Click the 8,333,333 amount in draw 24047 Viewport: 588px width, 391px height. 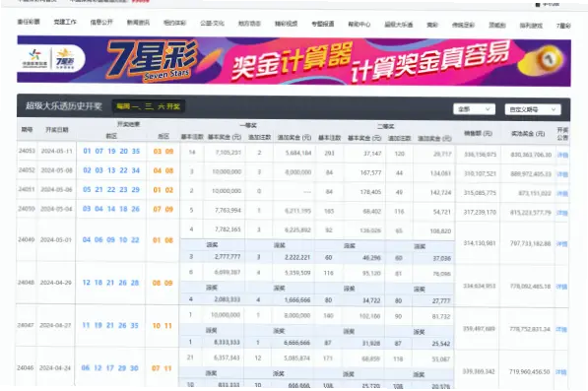point(227,343)
